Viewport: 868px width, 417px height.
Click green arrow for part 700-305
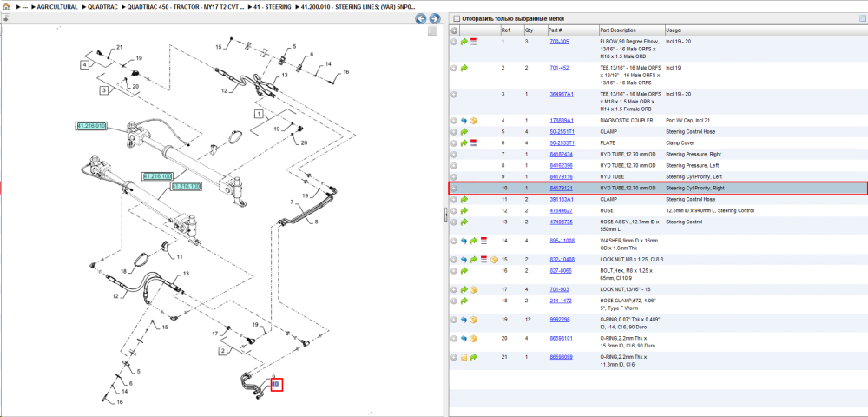[464, 42]
